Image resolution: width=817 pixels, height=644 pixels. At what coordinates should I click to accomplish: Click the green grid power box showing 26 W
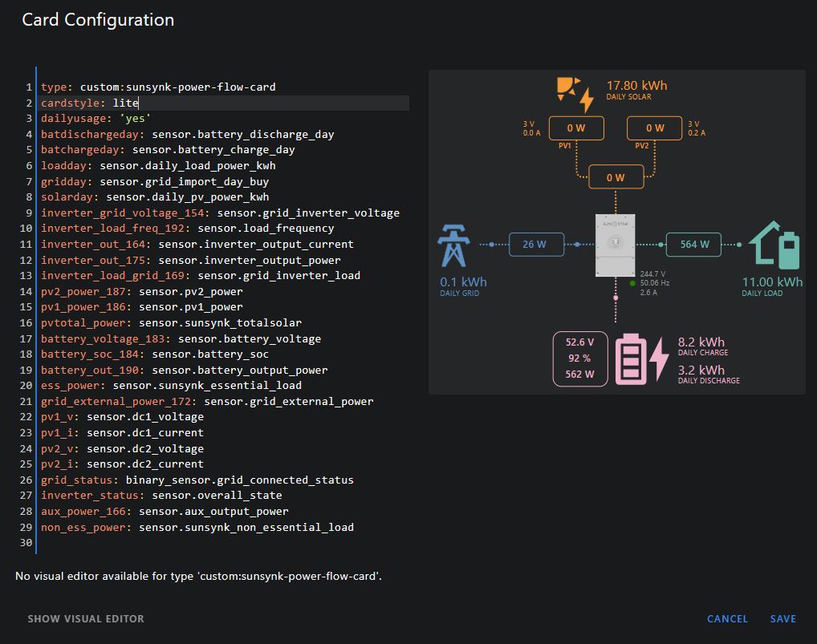click(536, 245)
